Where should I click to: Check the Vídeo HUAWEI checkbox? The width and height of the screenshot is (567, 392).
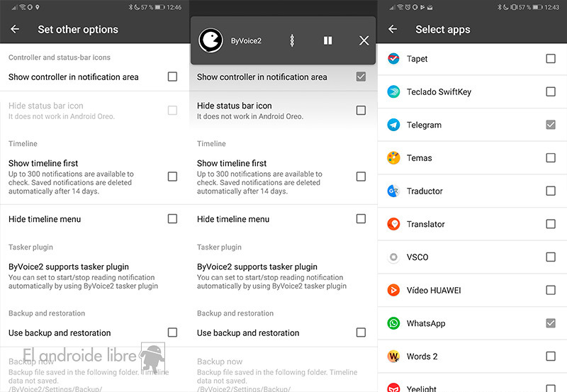tap(551, 291)
